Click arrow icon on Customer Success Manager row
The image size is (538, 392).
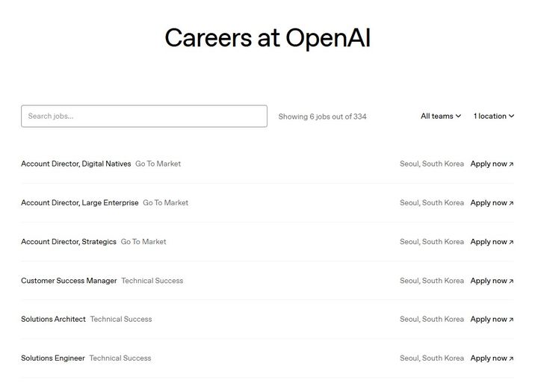coord(511,281)
